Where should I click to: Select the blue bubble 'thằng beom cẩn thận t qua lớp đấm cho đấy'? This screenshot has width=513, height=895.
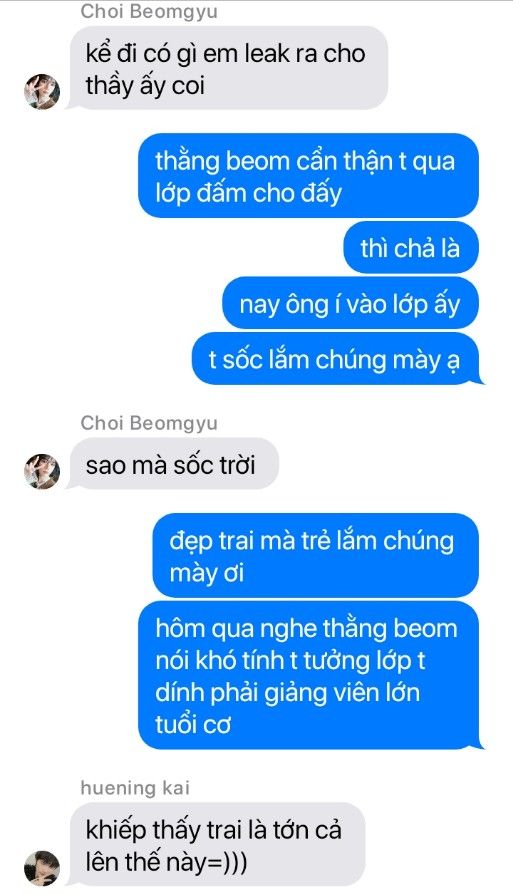coord(308,175)
